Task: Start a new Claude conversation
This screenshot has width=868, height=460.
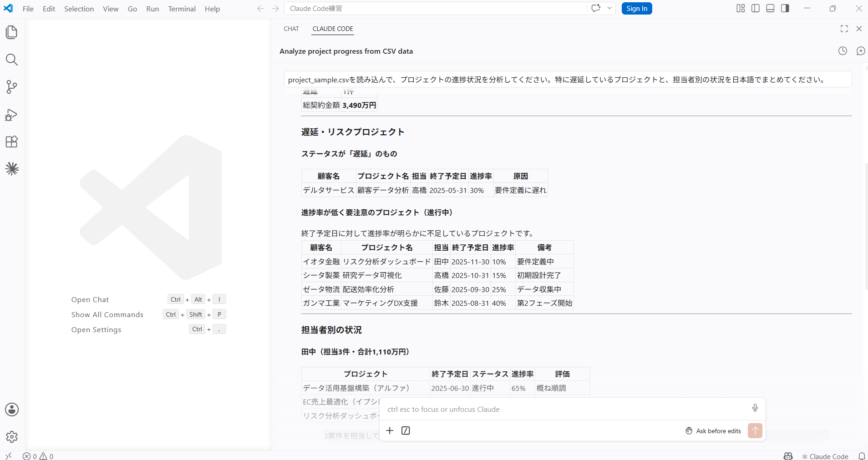Action: [x=860, y=51]
